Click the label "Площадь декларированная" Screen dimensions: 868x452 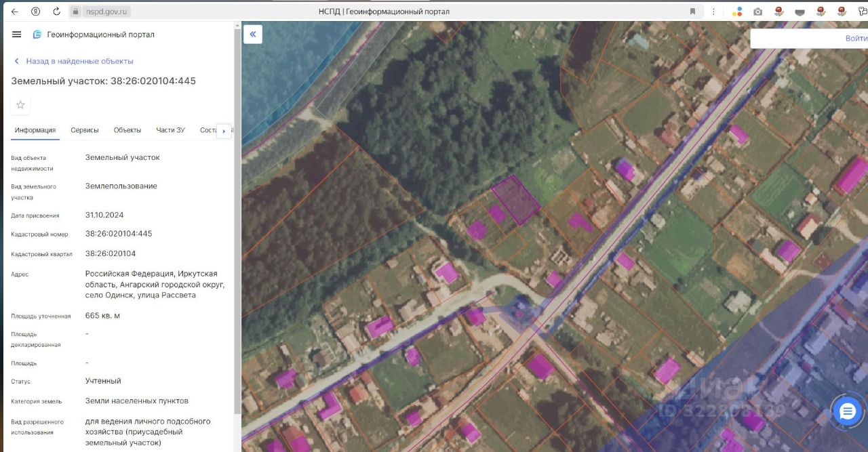point(36,340)
